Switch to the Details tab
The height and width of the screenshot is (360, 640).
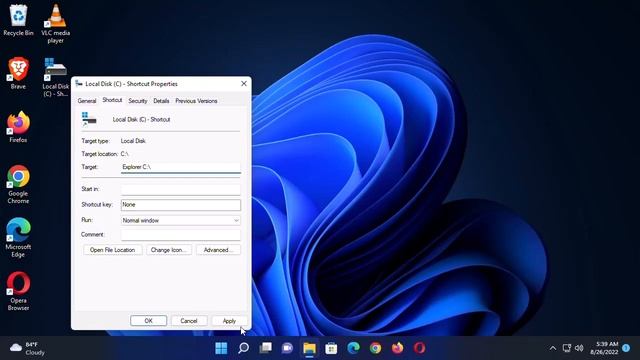pyautogui.click(x=161, y=101)
